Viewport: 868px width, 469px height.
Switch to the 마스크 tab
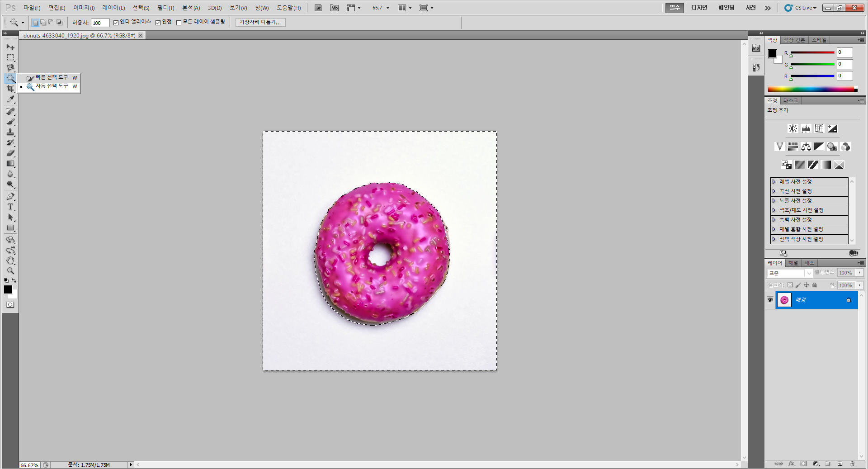pos(790,100)
